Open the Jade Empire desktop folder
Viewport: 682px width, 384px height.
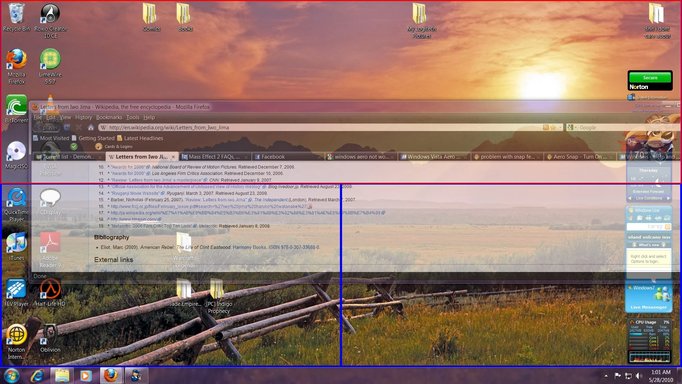pos(184,293)
